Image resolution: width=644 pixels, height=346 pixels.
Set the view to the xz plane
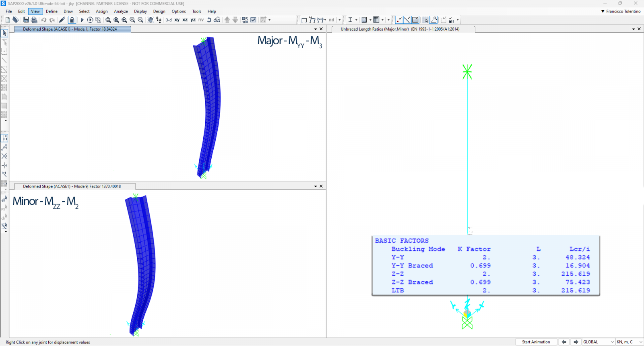[185, 20]
